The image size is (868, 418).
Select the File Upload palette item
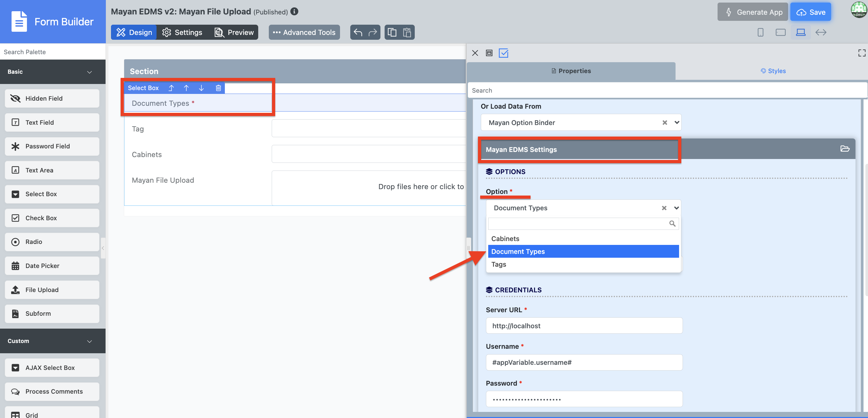point(52,290)
